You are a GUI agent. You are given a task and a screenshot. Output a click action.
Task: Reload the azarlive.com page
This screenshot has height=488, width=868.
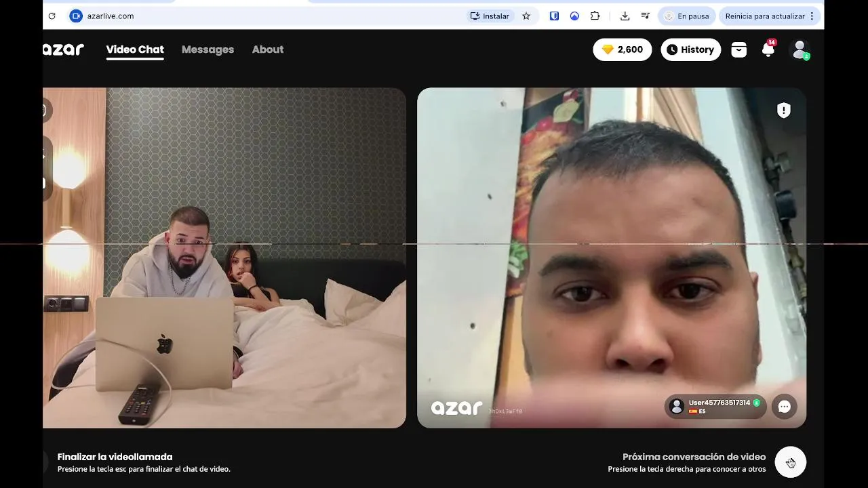[52, 16]
